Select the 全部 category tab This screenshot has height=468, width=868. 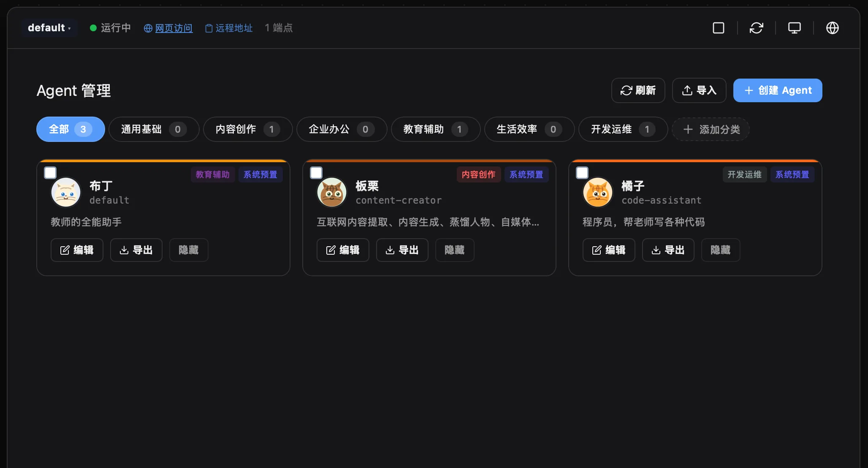(x=71, y=129)
